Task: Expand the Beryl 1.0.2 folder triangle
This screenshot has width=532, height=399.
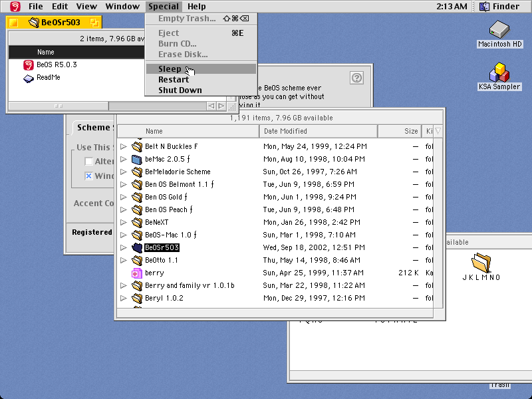Action: (124, 298)
